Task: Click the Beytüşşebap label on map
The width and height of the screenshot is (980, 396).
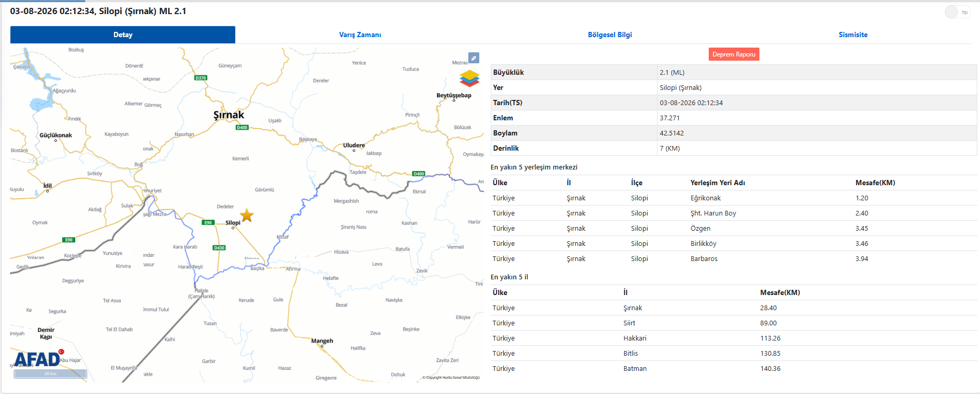Action: [454, 95]
